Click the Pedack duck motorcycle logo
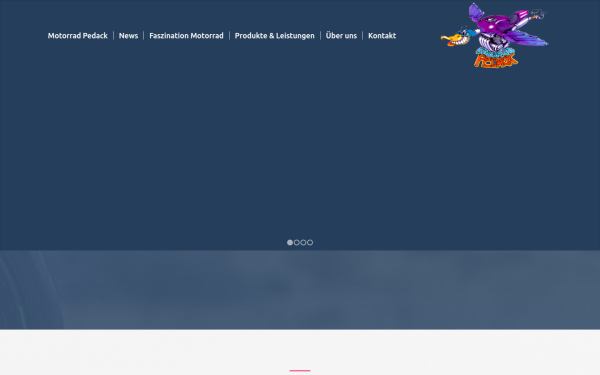600x375 pixels. [x=494, y=35]
